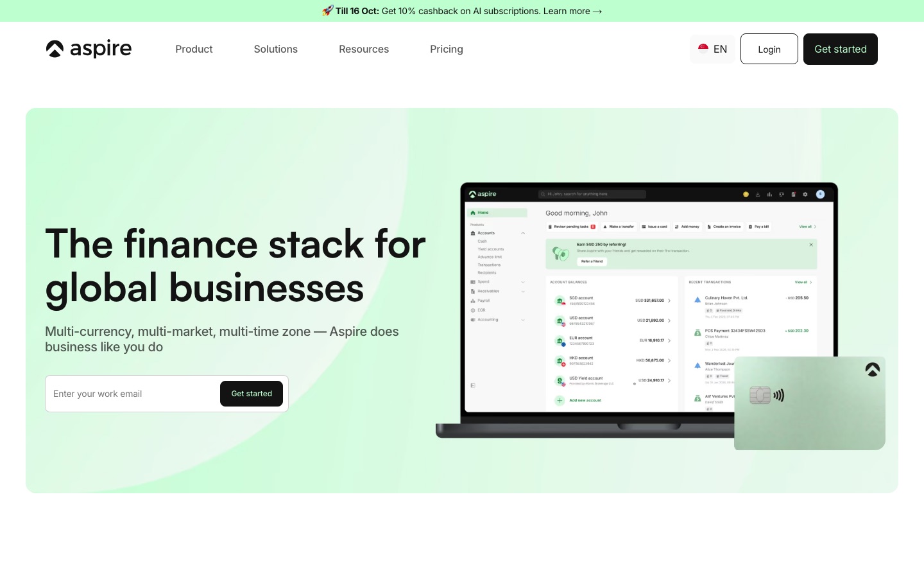
Task: Click the "Good morning, John" greeting text
Action: [576, 213]
